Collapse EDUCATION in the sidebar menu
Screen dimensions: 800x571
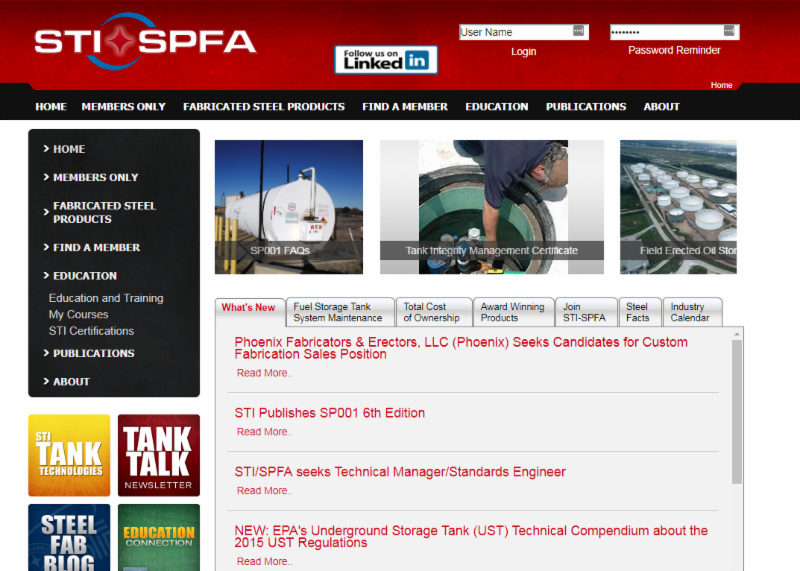(80, 276)
